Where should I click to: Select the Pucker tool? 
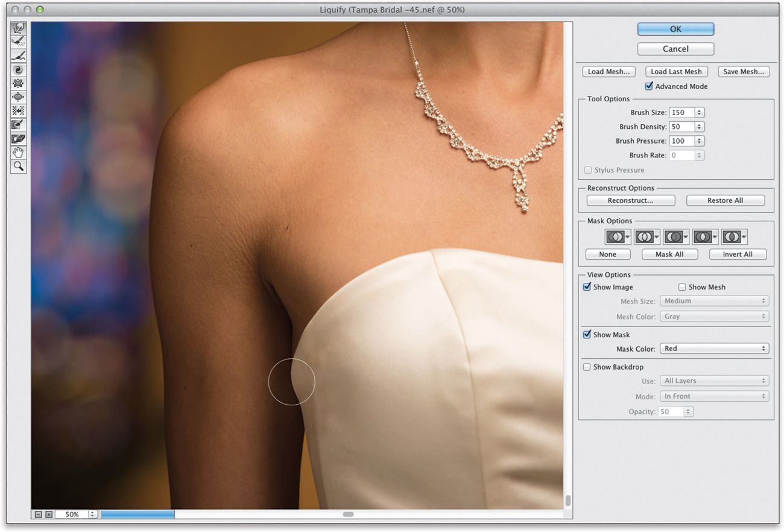coord(19,83)
